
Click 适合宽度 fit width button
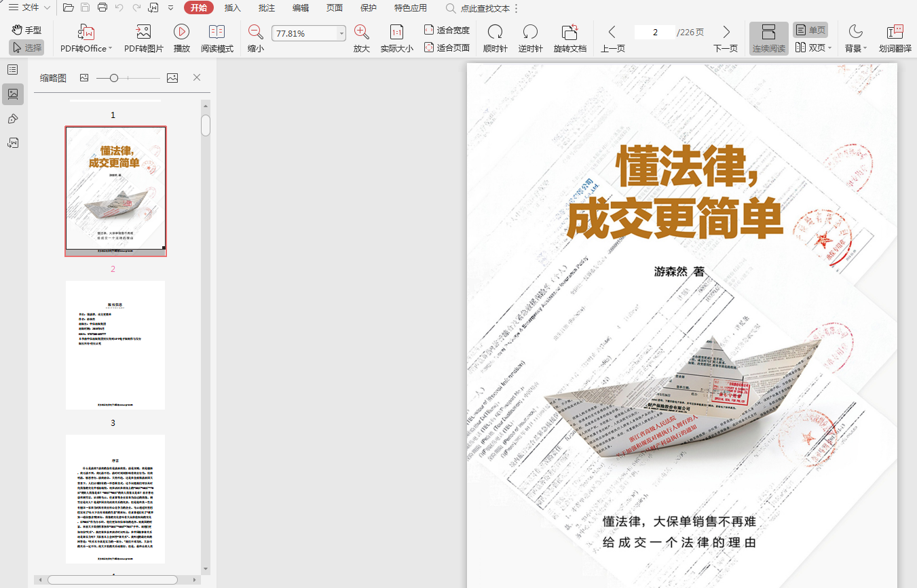coord(447,30)
